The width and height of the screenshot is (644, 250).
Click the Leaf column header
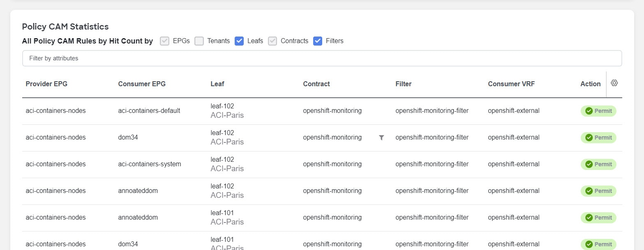tap(217, 84)
